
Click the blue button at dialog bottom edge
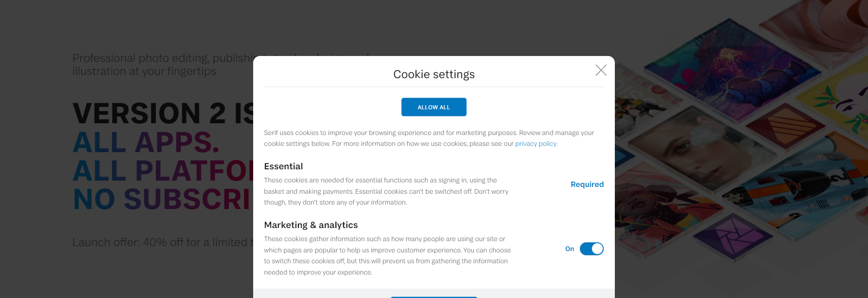434,297
